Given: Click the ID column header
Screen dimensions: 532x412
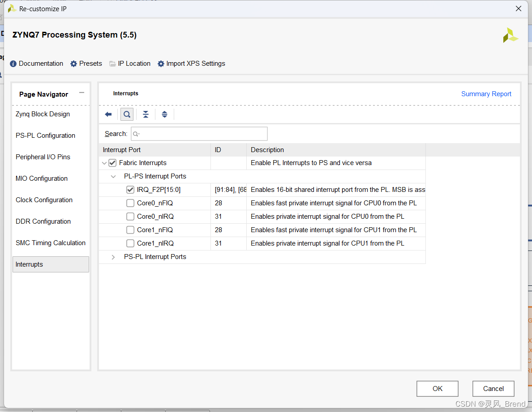Looking at the screenshot, I should [229, 150].
